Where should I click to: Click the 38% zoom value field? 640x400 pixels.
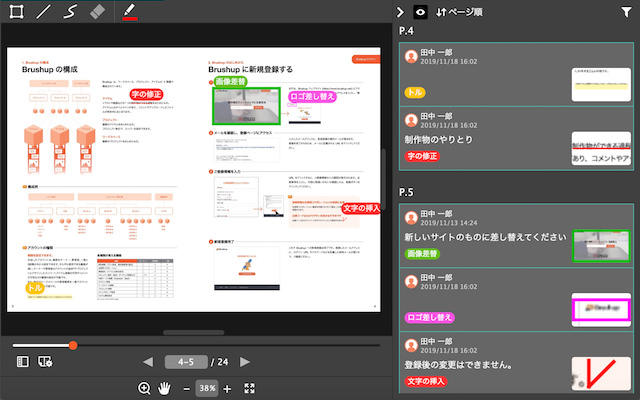(207, 388)
